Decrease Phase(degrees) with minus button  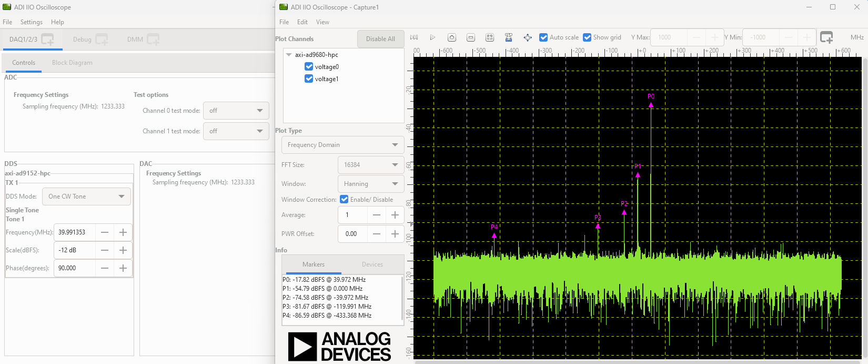pos(105,268)
